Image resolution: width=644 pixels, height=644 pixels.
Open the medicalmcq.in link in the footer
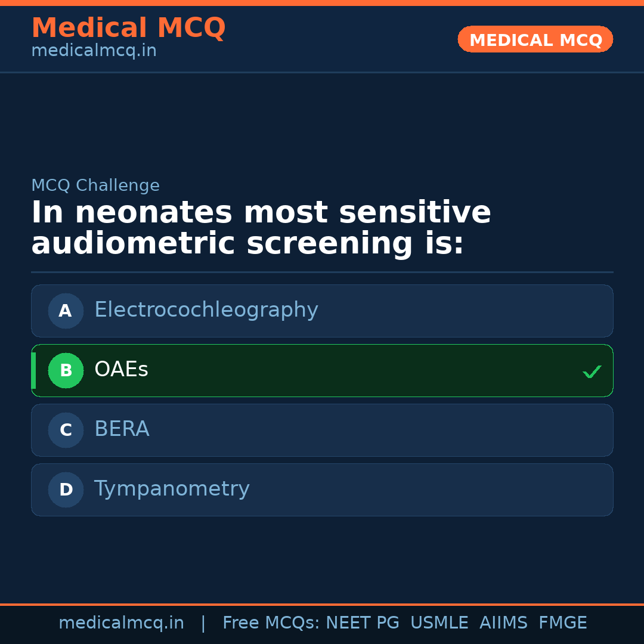click(x=121, y=623)
